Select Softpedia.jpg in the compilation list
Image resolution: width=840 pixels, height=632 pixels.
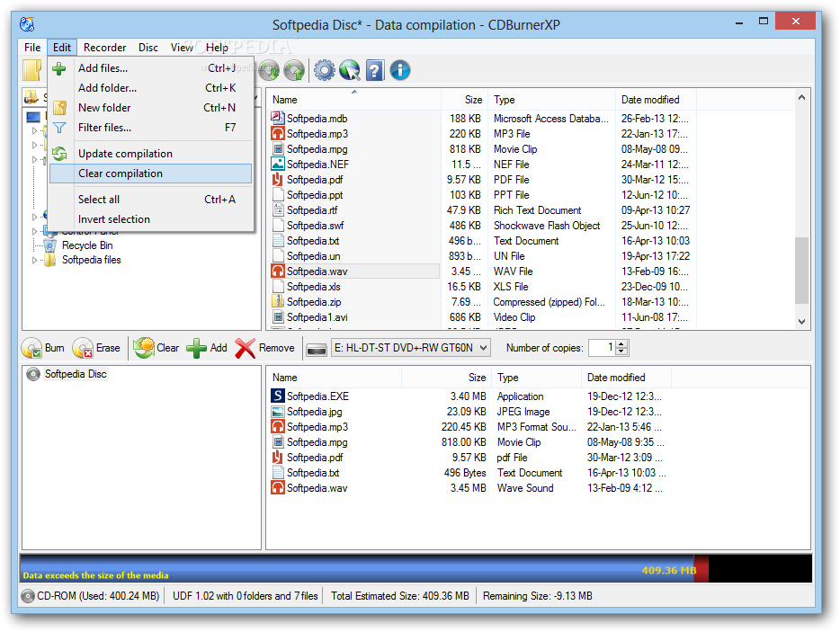pyautogui.click(x=315, y=412)
